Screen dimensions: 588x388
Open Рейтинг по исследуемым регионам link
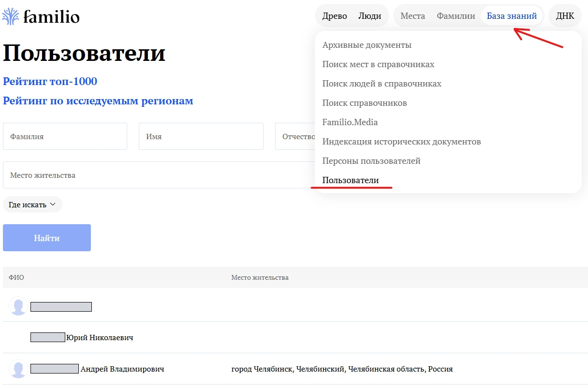tap(98, 101)
